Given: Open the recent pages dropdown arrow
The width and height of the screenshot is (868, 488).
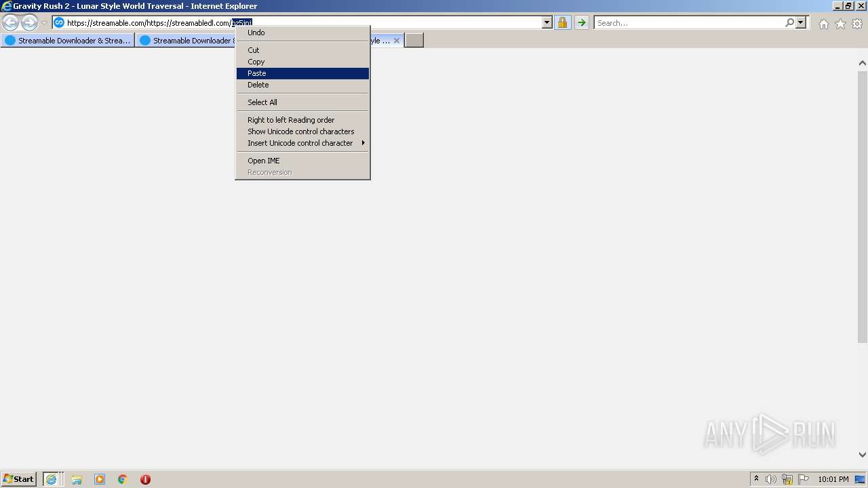Looking at the screenshot, I should [44, 23].
